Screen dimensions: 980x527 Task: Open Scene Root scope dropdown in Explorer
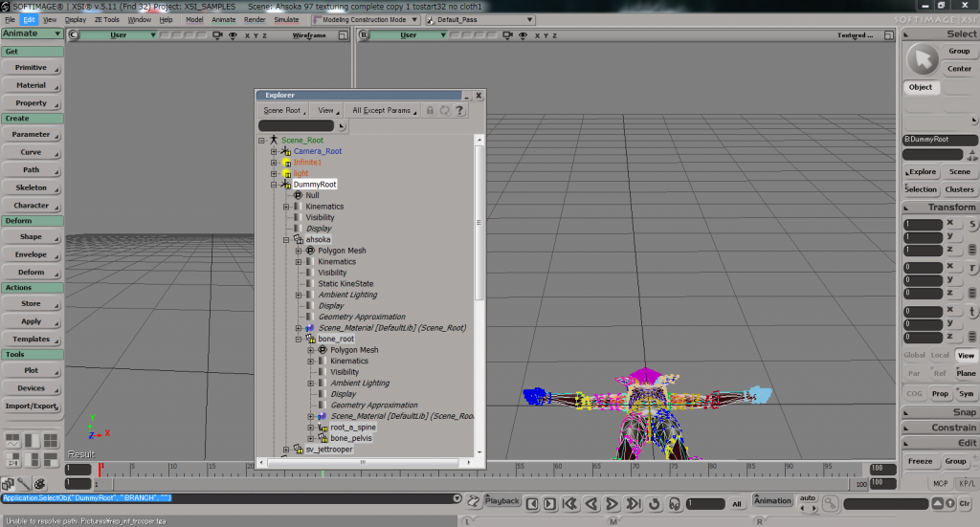coord(283,111)
